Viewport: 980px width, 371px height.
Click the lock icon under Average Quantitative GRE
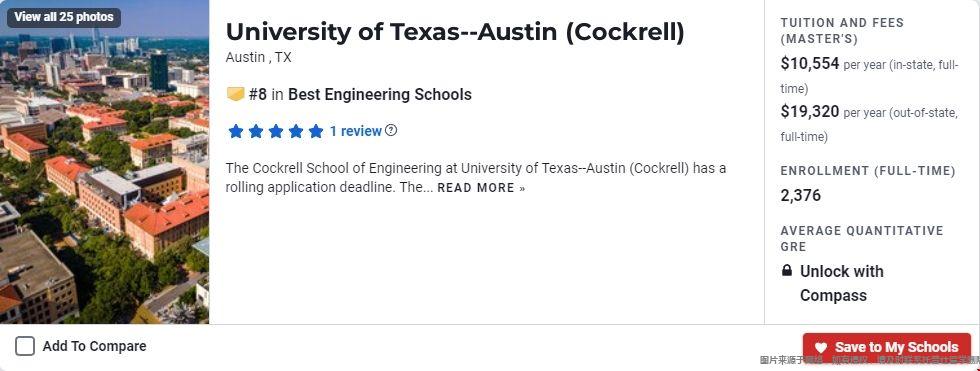[787, 271]
